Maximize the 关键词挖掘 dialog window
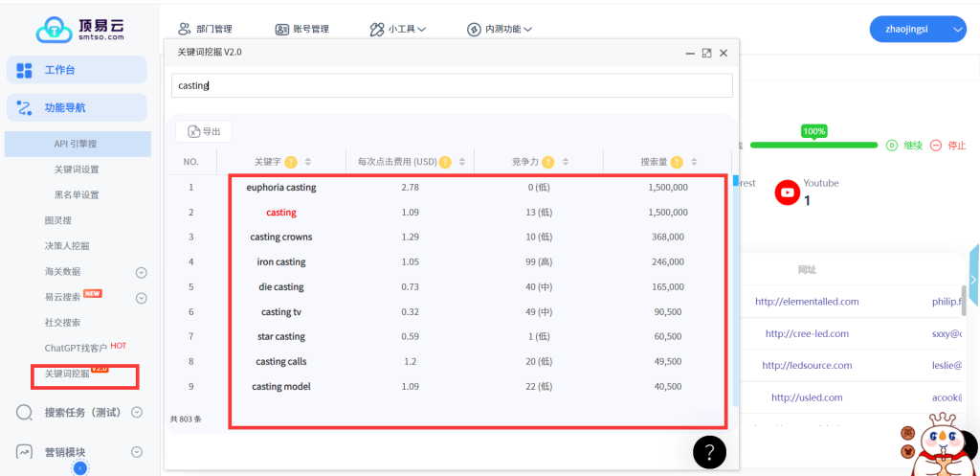The width and height of the screenshot is (980, 476). 706,54
